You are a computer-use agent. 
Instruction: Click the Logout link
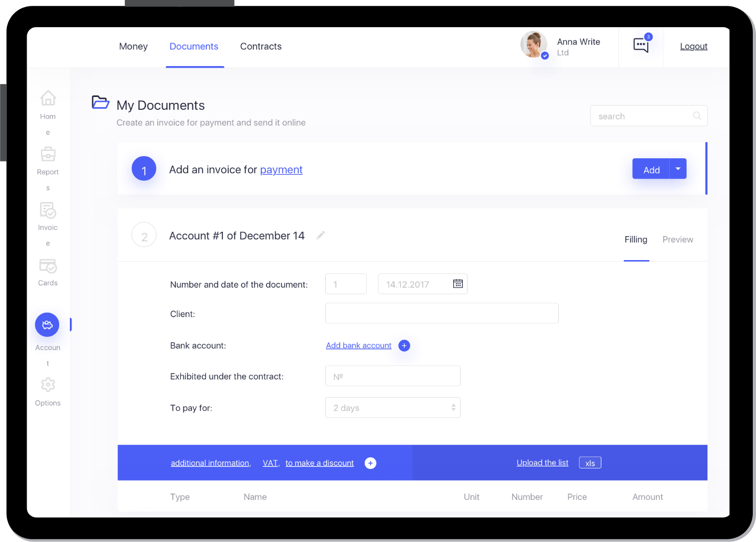[694, 46]
